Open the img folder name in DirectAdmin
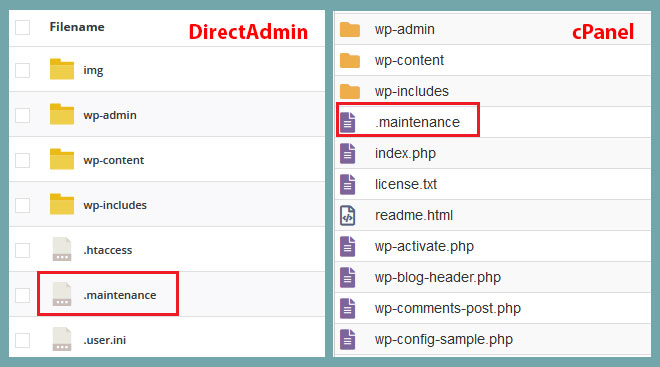Image resolution: width=660 pixels, height=367 pixels. click(x=93, y=70)
